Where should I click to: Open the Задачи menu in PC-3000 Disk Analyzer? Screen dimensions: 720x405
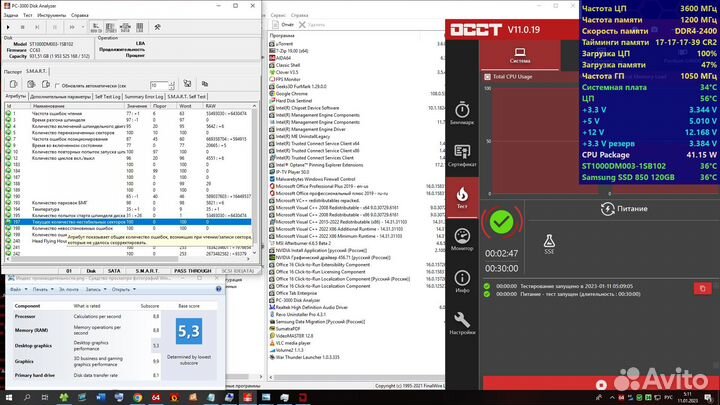click(x=11, y=15)
